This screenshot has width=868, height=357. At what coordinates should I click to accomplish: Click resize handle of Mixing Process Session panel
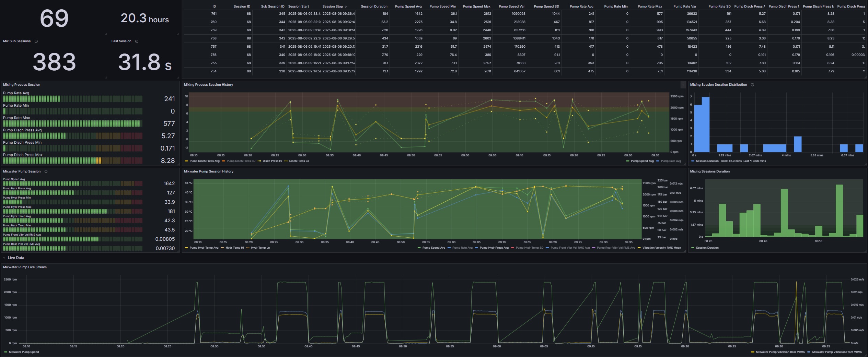coord(178,165)
